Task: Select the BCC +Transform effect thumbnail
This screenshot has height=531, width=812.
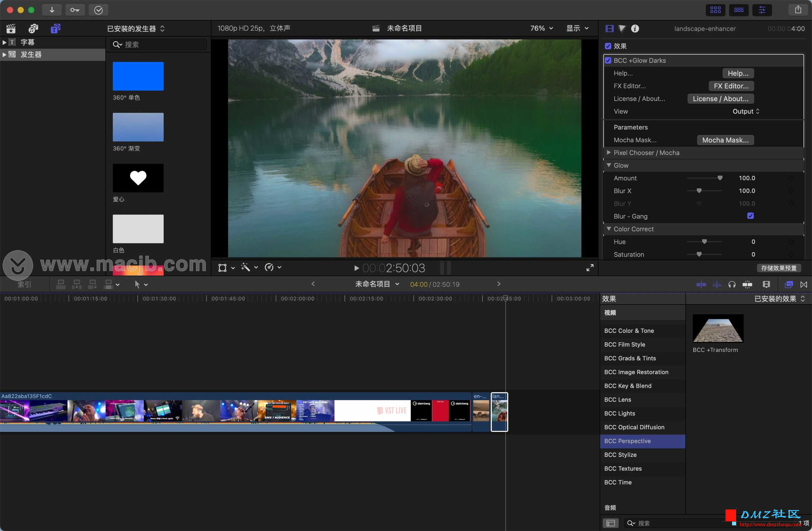Action: pyautogui.click(x=718, y=328)
